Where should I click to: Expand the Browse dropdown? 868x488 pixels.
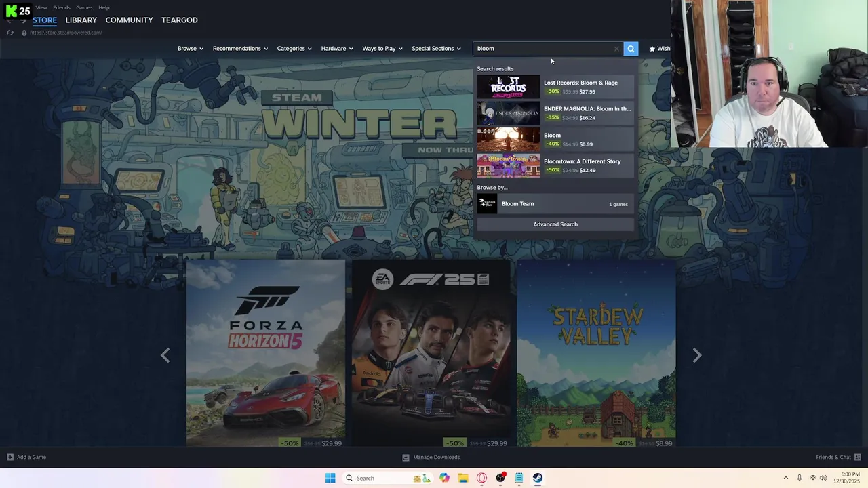190,49
